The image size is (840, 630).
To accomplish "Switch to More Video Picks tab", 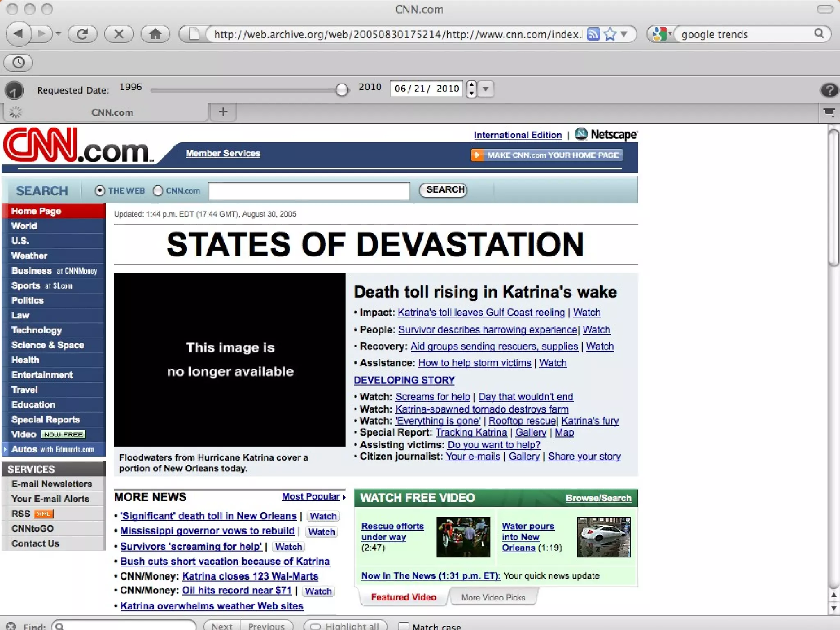I will coord(493,597).
